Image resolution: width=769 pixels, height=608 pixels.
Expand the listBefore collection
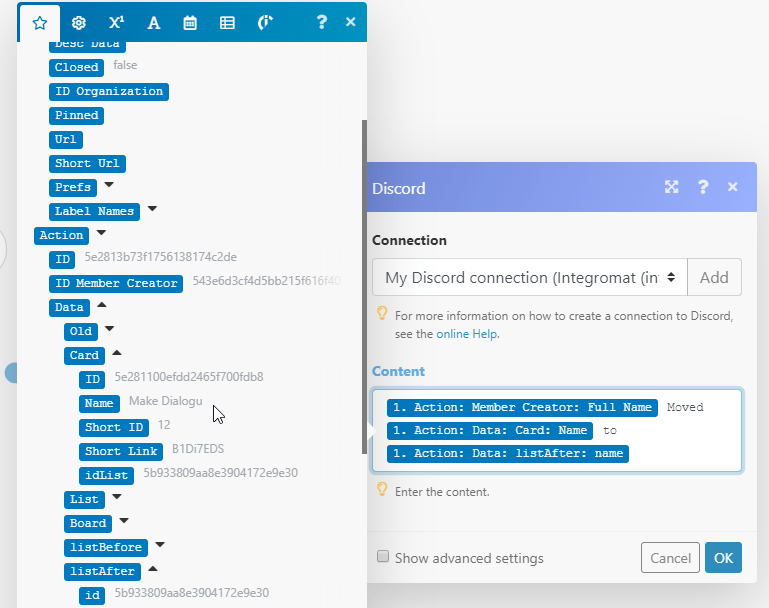coord(160,545)
